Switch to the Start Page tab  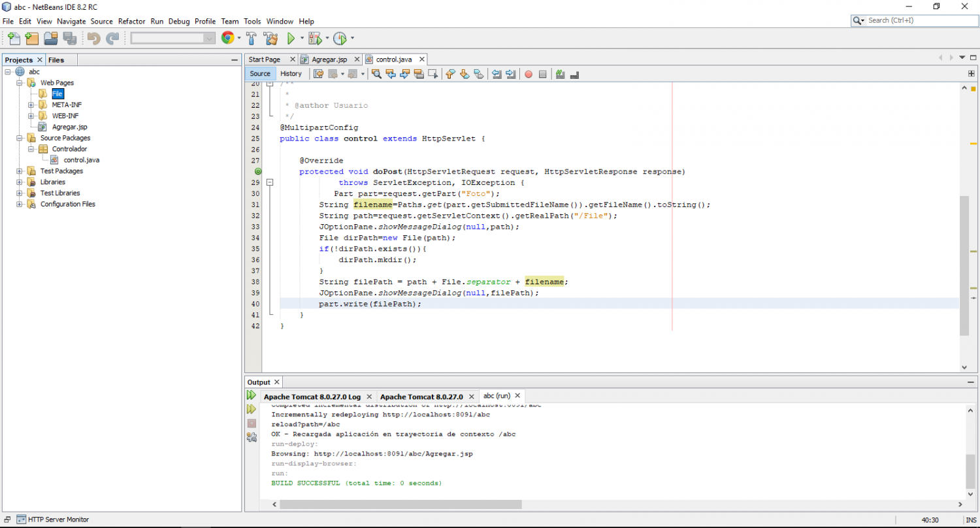(265, 59)
